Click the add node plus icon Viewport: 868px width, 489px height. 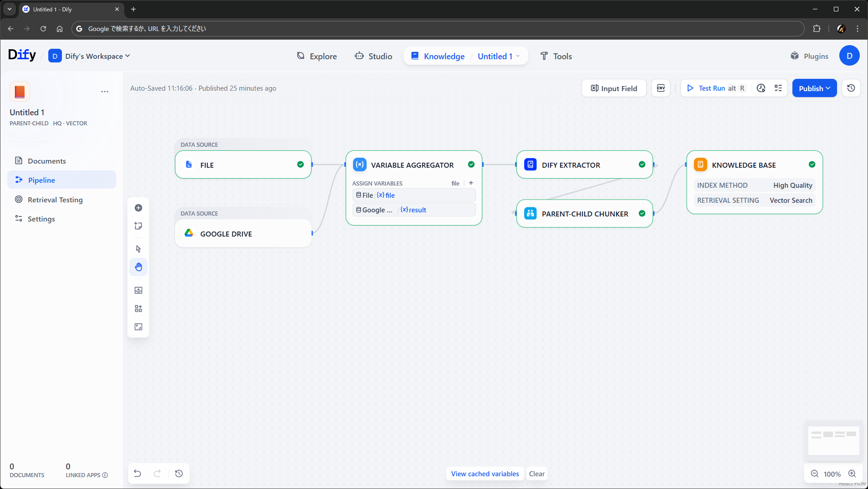(x=138, y=208)
